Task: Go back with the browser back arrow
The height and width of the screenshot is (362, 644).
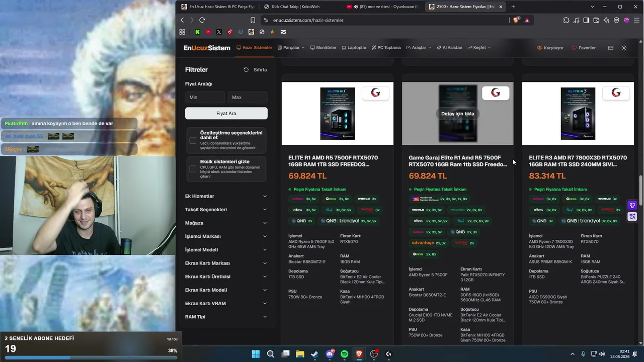Action: pyautogui.click(x=182, y=20)
